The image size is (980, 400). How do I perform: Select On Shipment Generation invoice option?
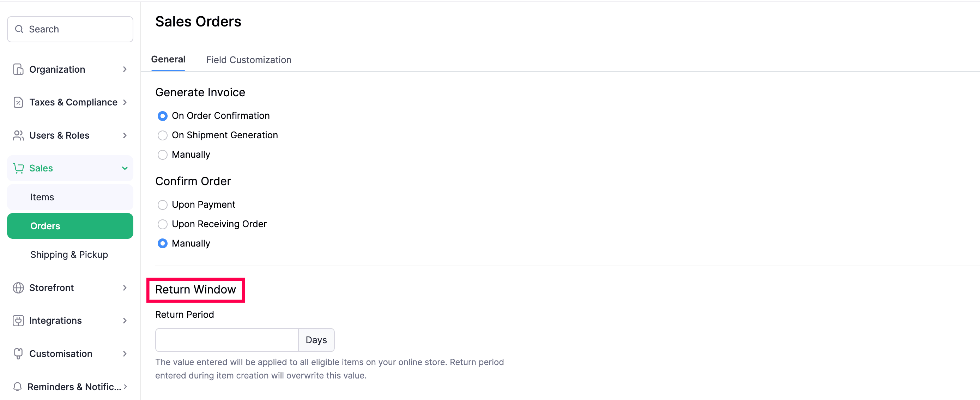(x=162, y=135)
